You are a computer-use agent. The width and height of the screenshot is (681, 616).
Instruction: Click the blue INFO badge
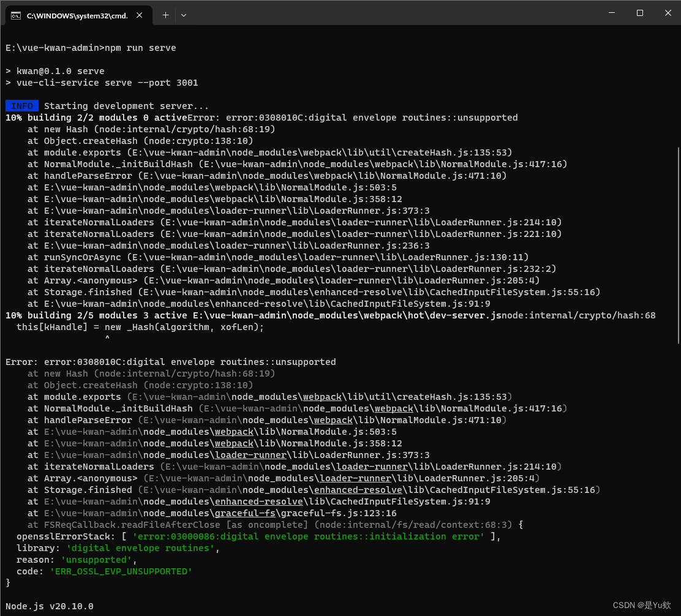click(22, 106)
